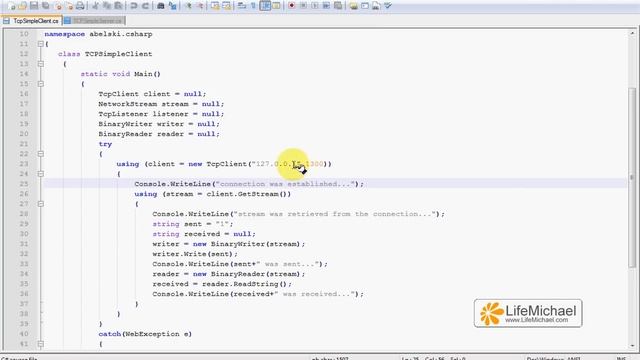
Task: Click the 'class TCPSimpleClient' text
Action: point(105,54)
